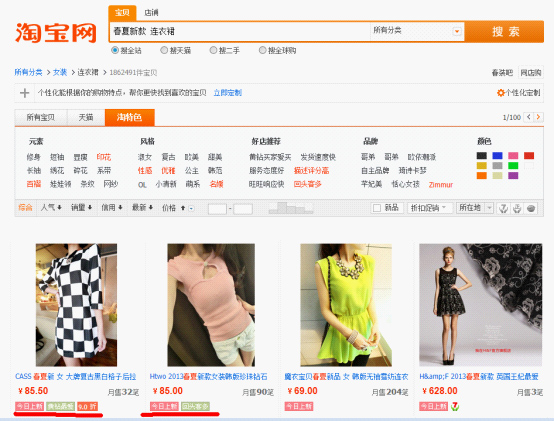Click the 9.0折 discount badge
The image size is (554, 421).
click(87, 407)
